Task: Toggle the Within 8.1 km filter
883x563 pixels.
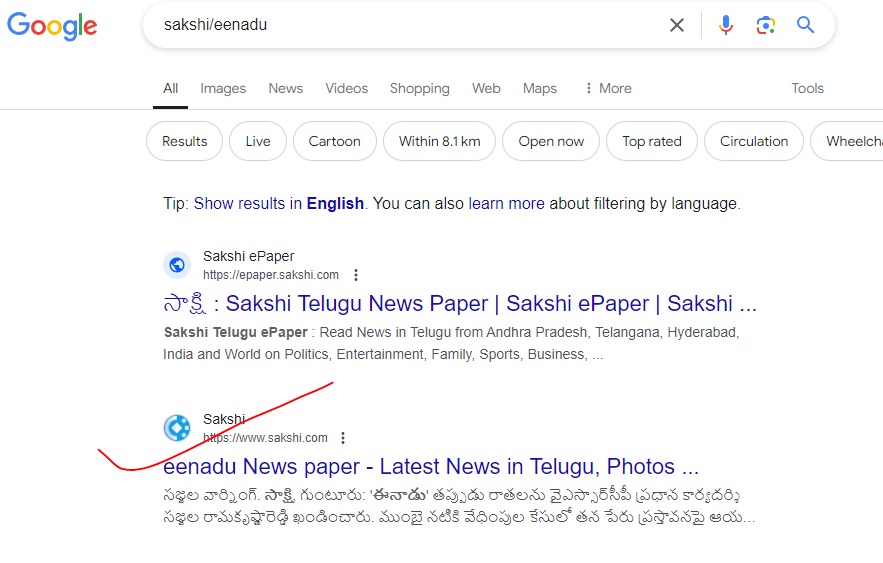Action: tap(439, 141)
